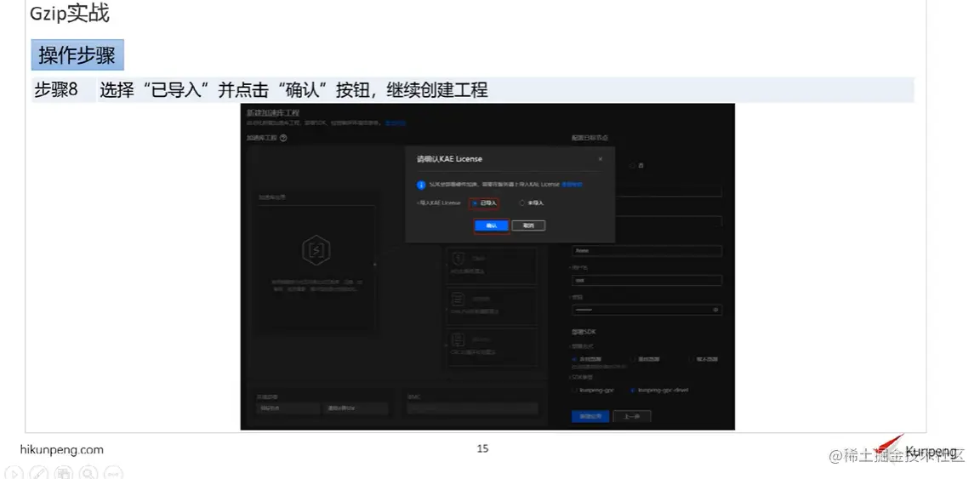
Task: Click the BMC input field
Action: tap(472, 408)
